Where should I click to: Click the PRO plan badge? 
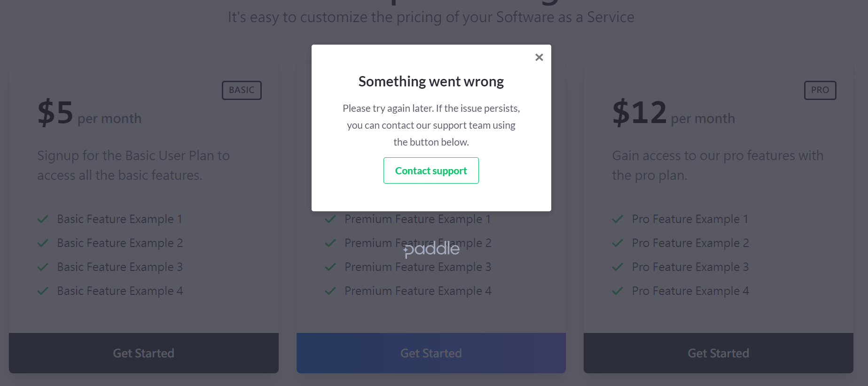[820, 90]
